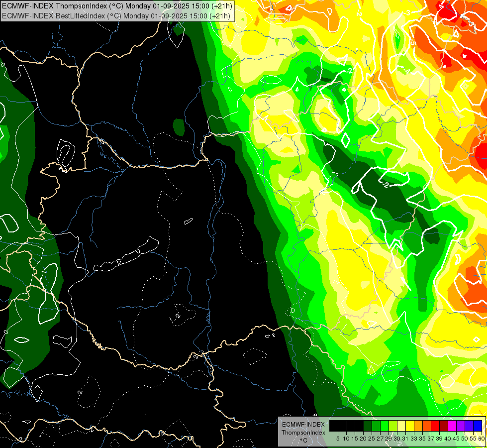Select the orange-red 35–37 legend swatch
Screen dimensions: 487x448
click(x=427, y=426)
